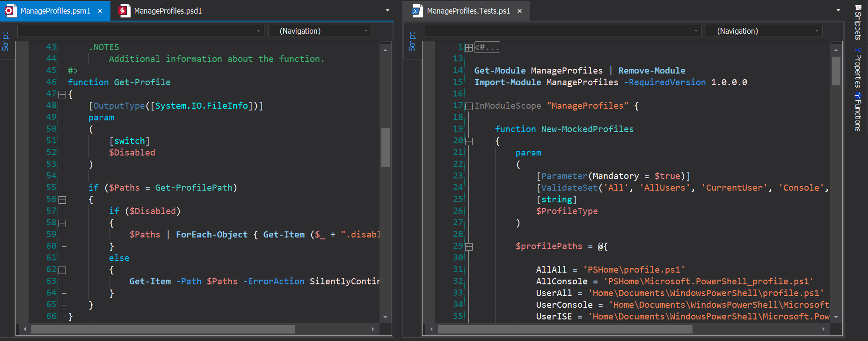Open the Properties side panel

pos(858,68)
